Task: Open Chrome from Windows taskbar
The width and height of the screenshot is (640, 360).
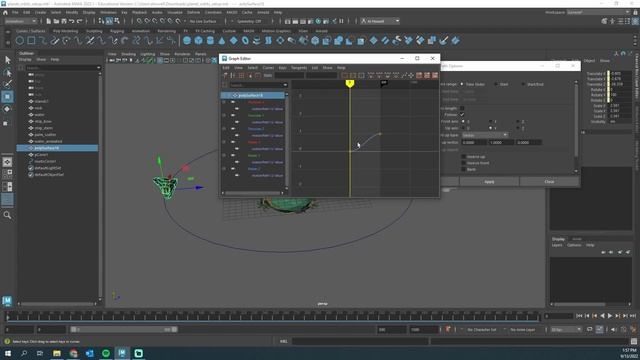Action: click(73, 353)
